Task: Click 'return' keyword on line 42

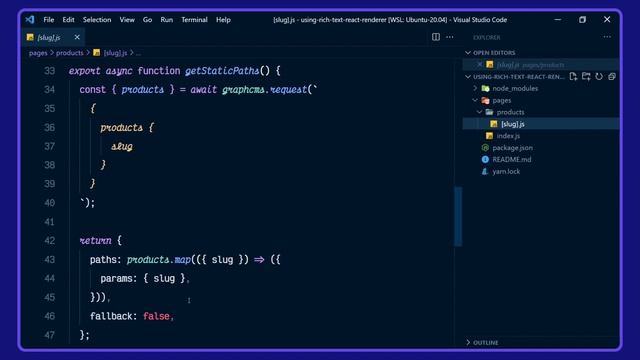Action: [x=95, y=241]
